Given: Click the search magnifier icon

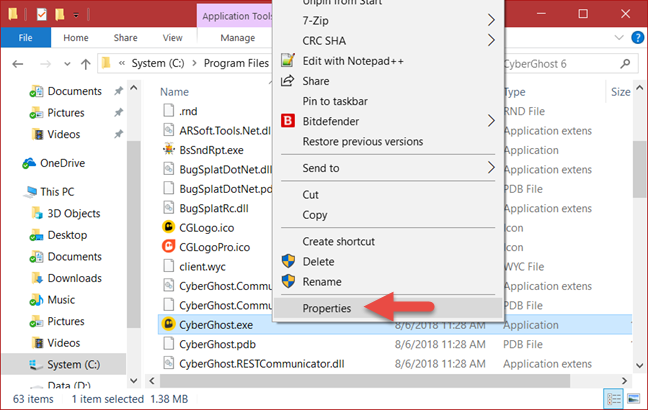Looking at the screenshot, I should tap(625, 64).
